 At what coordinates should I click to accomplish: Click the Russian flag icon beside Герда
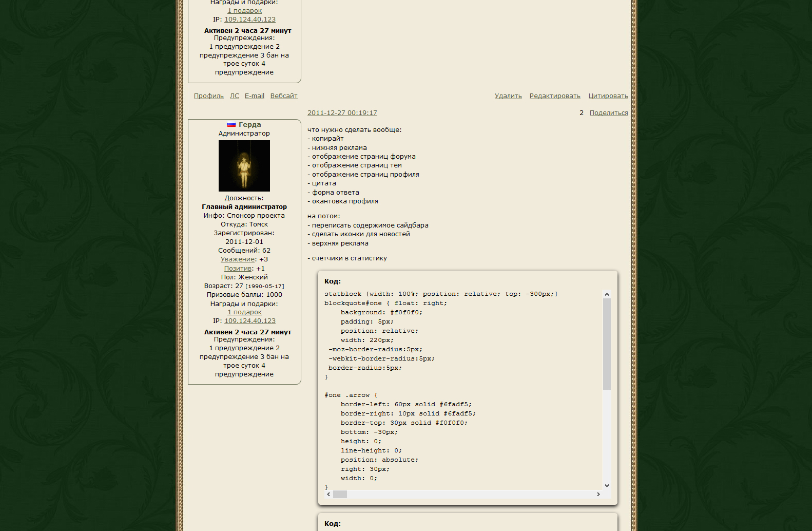pos(231,125)
